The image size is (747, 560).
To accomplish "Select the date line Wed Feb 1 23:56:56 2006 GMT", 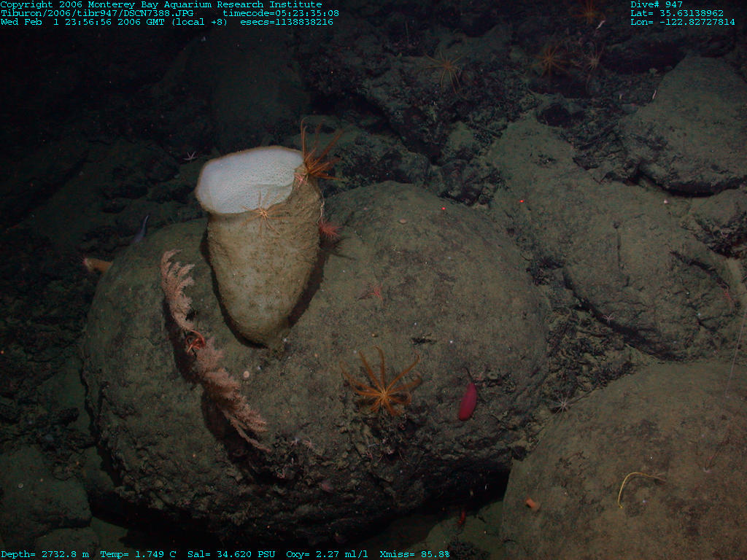I will [x=83, y=22].
